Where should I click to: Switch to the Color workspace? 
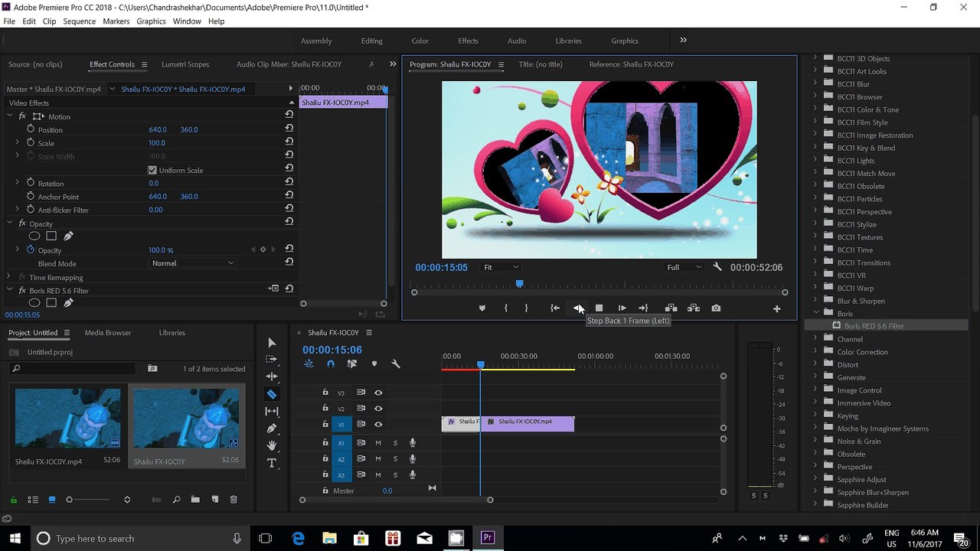point(420,41)
